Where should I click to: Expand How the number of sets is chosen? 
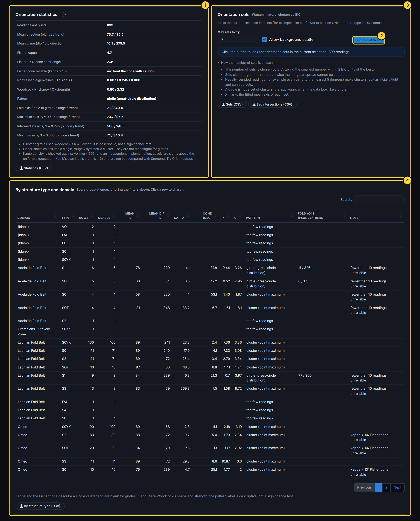tap(245, 63)
